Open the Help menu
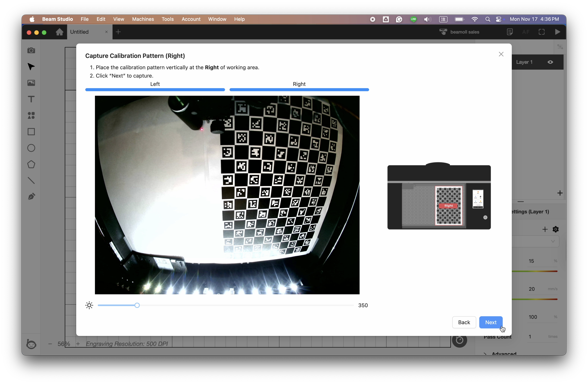Viewport: 588px width, 384px height. [x=239, y=19]
